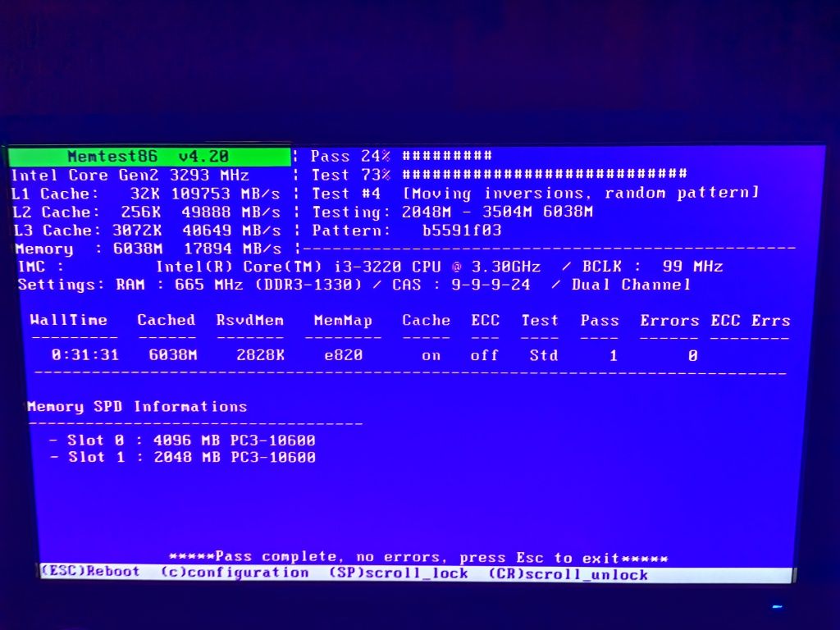Click the Slot 0 : 4096 MB PC3-10600 line
840x630 pixels.
181,441
